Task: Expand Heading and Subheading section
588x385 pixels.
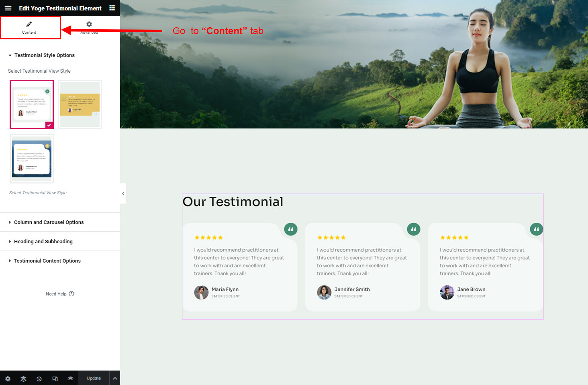Action: coord(43,242)
